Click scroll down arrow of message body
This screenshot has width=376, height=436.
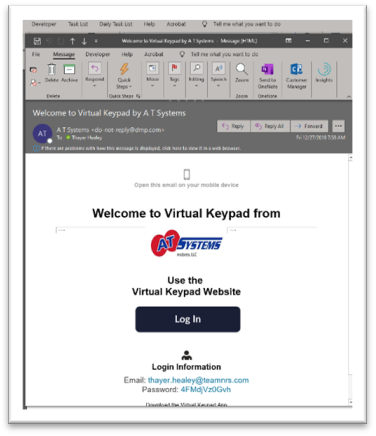click(x=350, y=402)
